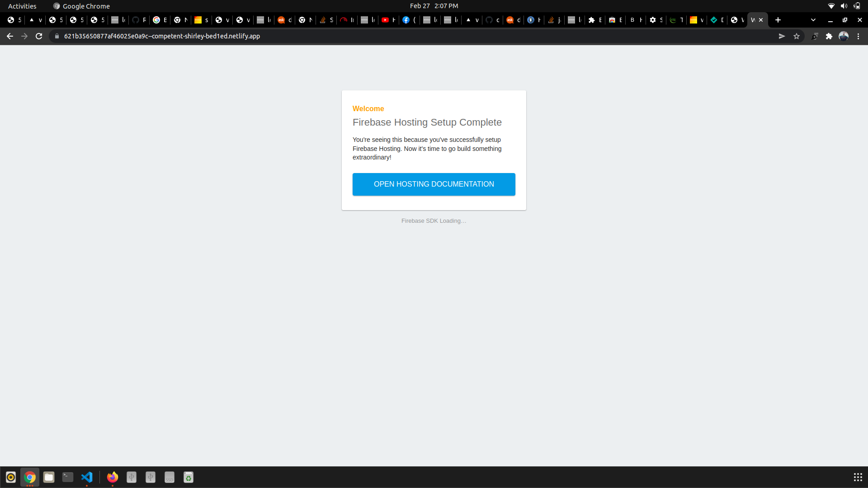Viewport: 868px width, 488px height.
Task: View site information via the lock icon
Action: (x=57, y=36)
